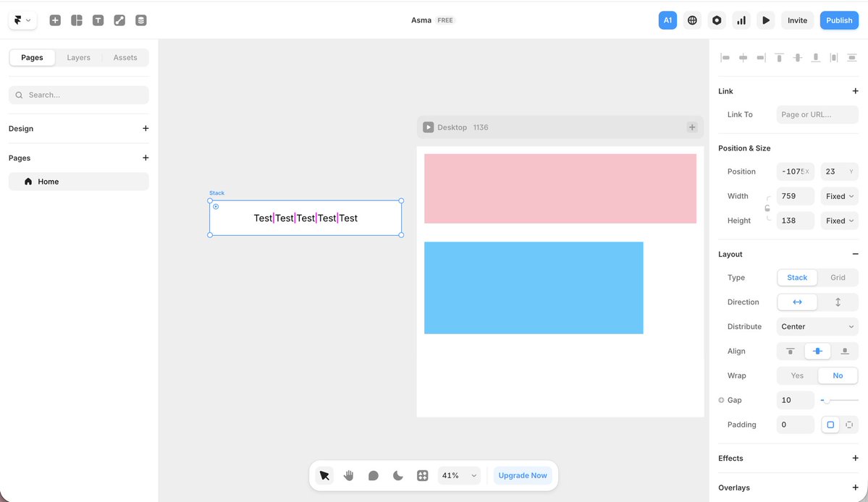Distribute horizontally icon

pos(834,57)
